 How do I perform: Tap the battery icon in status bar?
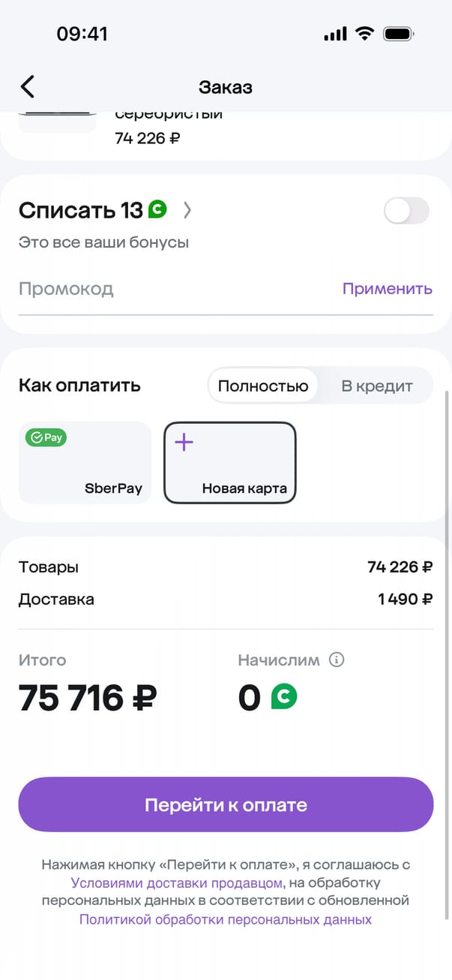point(399,34)
